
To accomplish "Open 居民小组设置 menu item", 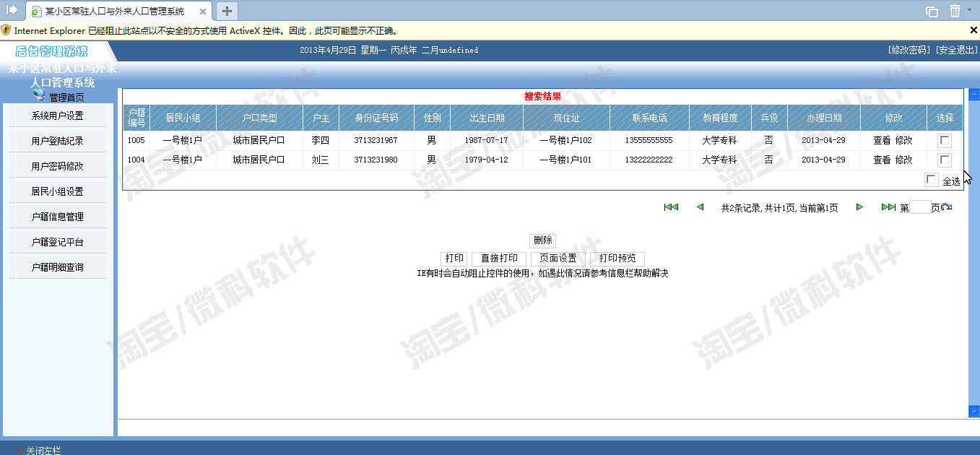I will click(x=58, y=191).
